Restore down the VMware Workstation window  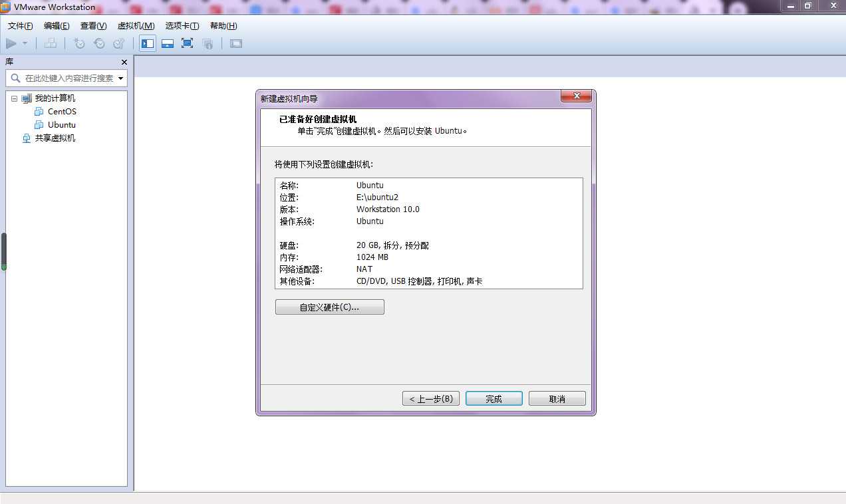tap(807, 5)
